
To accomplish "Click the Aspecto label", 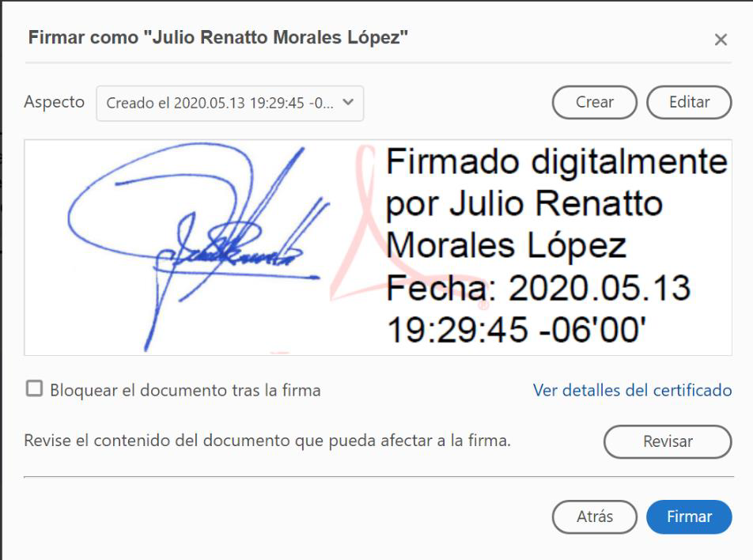I will coord(55,102).
